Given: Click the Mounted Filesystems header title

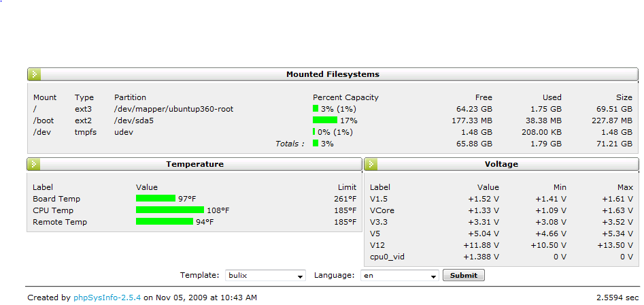Looking at the screenshot, I should (x=333, y=74).
